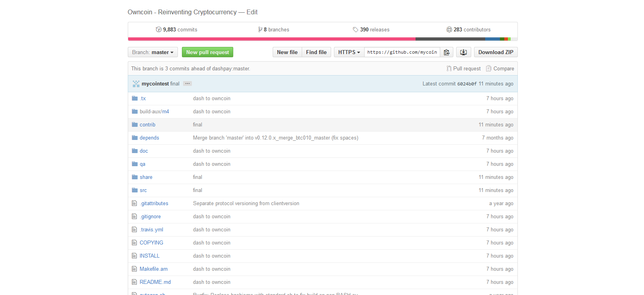The width and height of the screenshot is (644, 295).
Task: Click the qa folder icon
Action: tap(135, 164)
